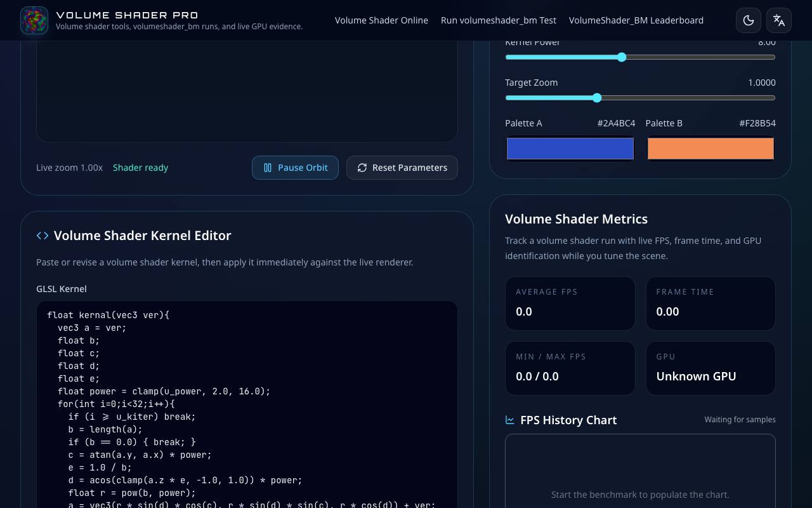The width and height of the screenshot is (812, 508).
Task: Click the code line 'float kernal(vec3 ver){'
Action: pyautogui.click(x=108, y=315)
